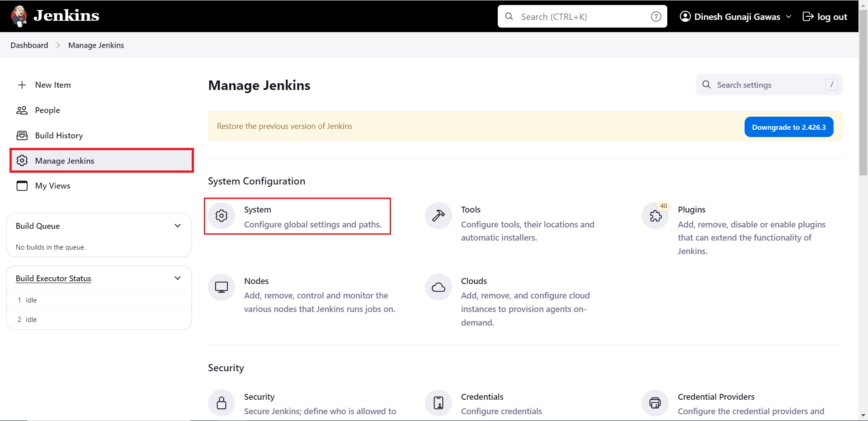
Task: Click the 'System Configuration' section heading
Action: [256, 181]
